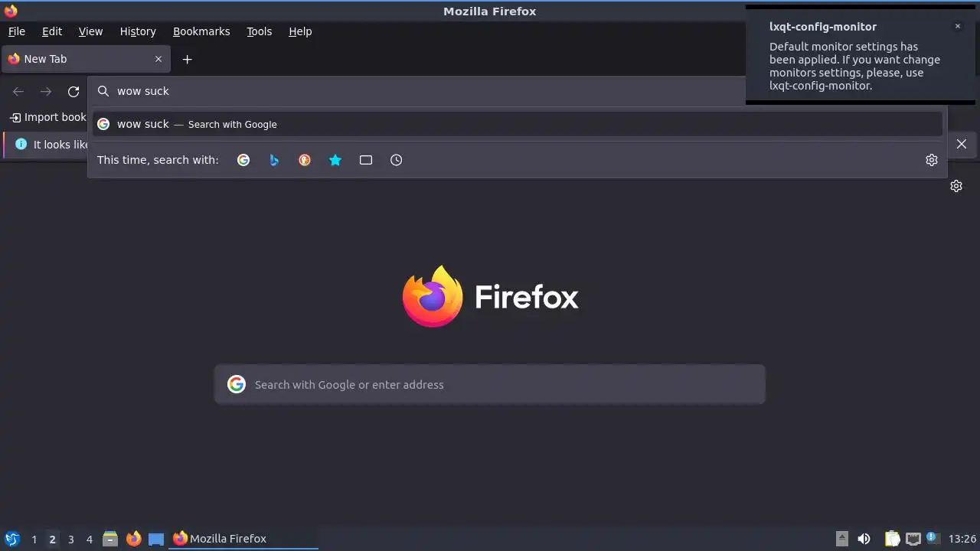Viewport: 980px width, 551px height.
Task: Open the Edit menu
Action: (x=52, y=31)
